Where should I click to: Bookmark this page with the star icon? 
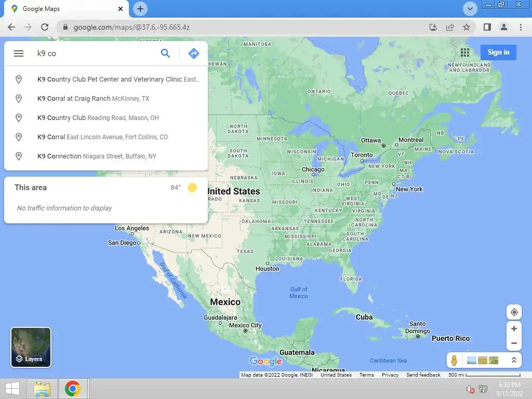[467, 27]
